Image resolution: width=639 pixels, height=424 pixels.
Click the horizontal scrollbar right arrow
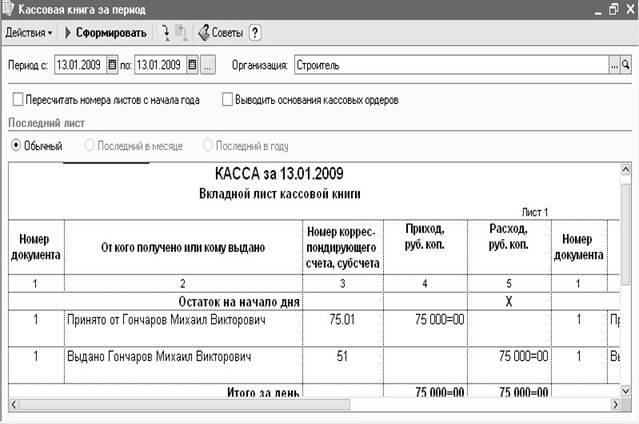pyautogui.click(x=615, y=404)
